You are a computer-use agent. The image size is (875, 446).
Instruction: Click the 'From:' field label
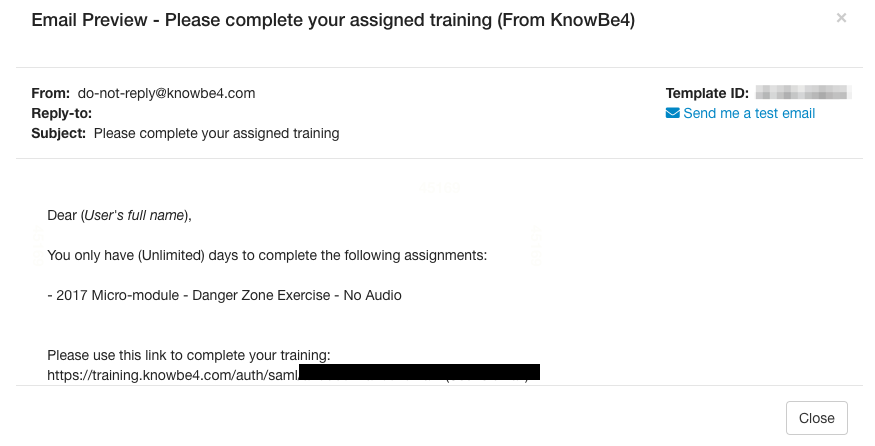pyautogui.click(x=51, y=93)
